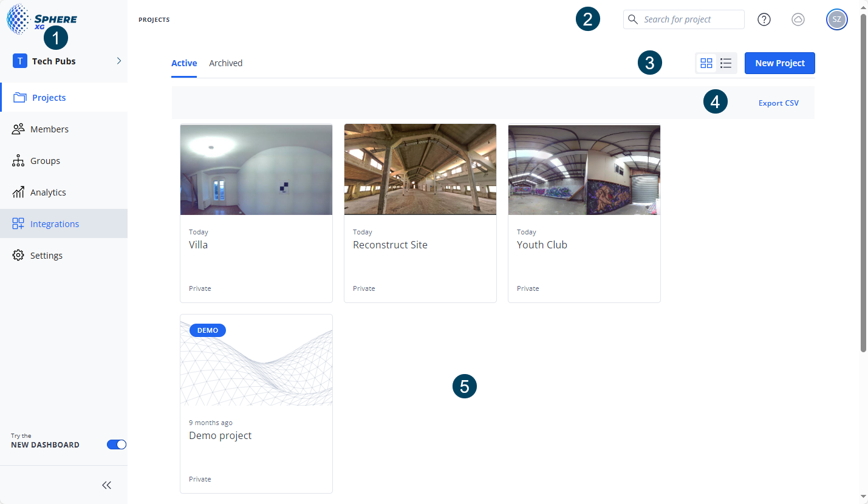Click the New Project button
Screen dimensions: 868x504
[x=780, y=63]
